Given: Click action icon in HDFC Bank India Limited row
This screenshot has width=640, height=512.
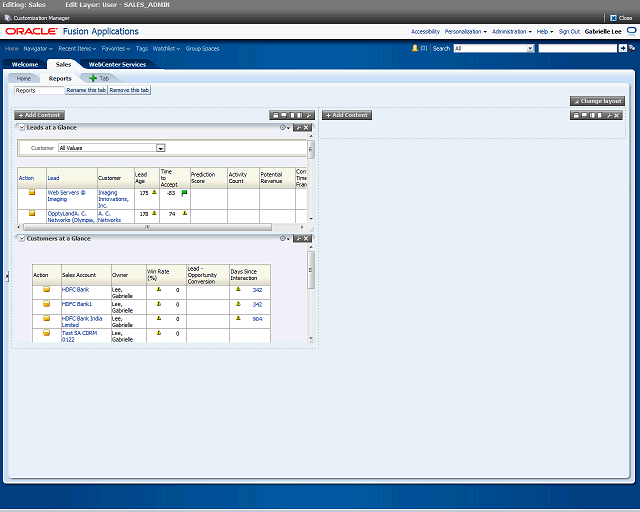Looking at the screenshot, I should click(x=47, y=318).
